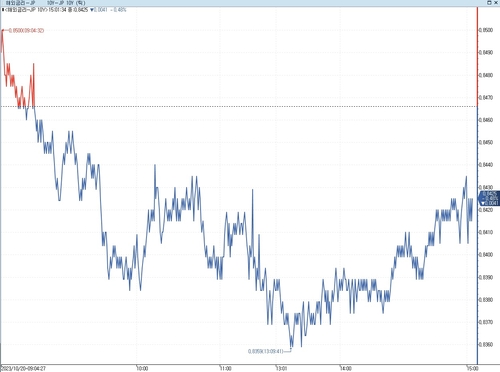The height and width of the screenshot is (372, 500).
Task: Click the small black legend marker before JP 10Y
Action: click(x=3, y=10)
